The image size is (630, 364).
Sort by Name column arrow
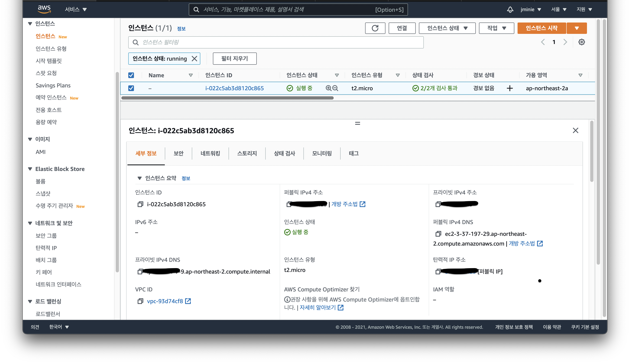point(191,75)
